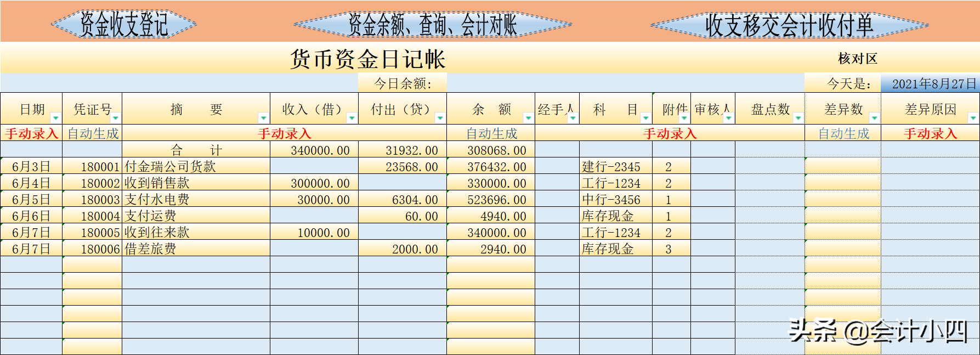
Task: Select the expense cell 60.00
Action: (403, 216)
